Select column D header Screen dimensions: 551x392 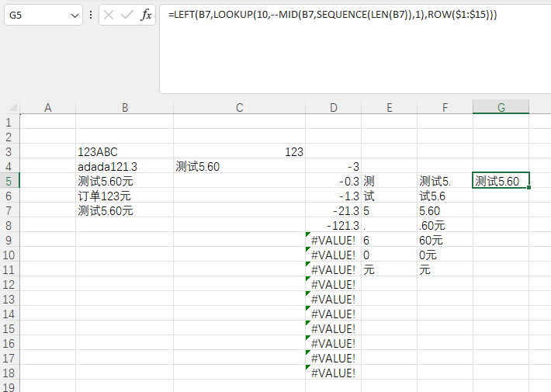coord(334,107)
